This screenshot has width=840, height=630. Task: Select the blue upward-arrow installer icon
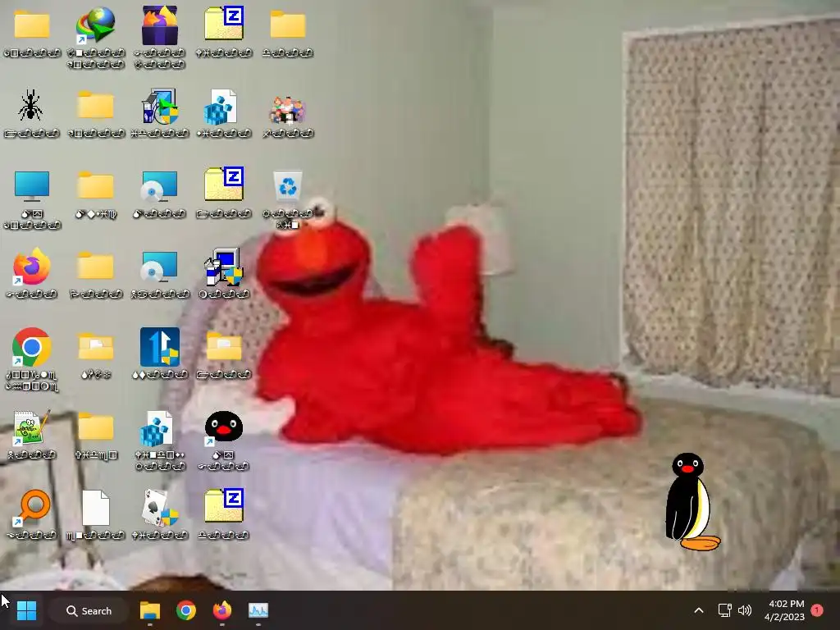(x=160, y=347)
